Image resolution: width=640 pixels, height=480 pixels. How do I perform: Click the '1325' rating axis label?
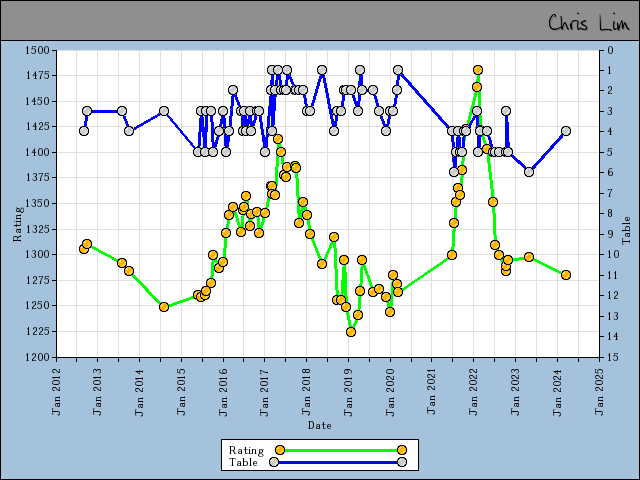pyautogui.click(x=37, y=229)
